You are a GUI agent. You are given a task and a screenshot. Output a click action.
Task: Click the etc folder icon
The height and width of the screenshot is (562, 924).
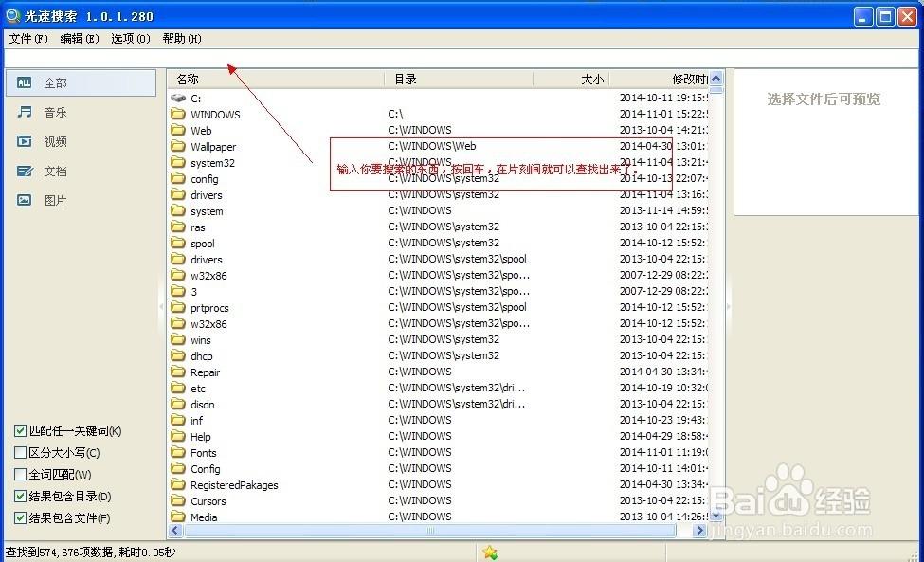[x=178, y=389]
